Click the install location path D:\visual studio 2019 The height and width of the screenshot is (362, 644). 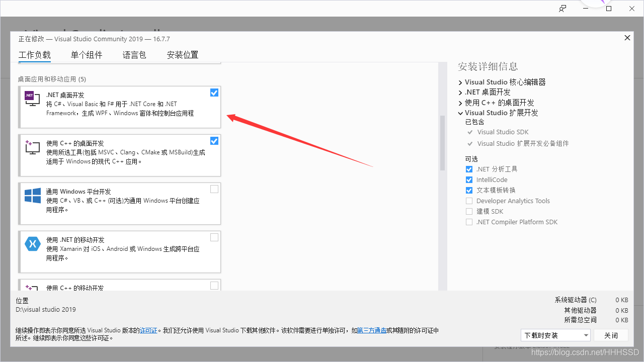46,310
